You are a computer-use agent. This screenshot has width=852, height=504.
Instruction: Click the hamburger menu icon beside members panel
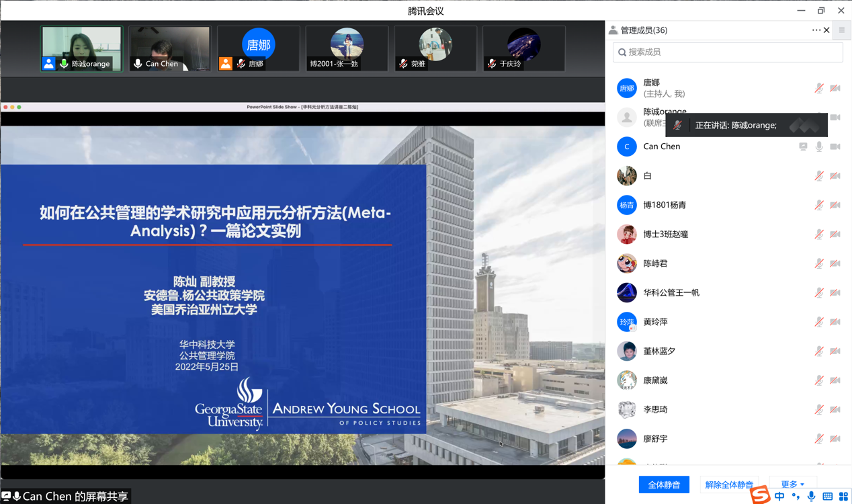841,30
